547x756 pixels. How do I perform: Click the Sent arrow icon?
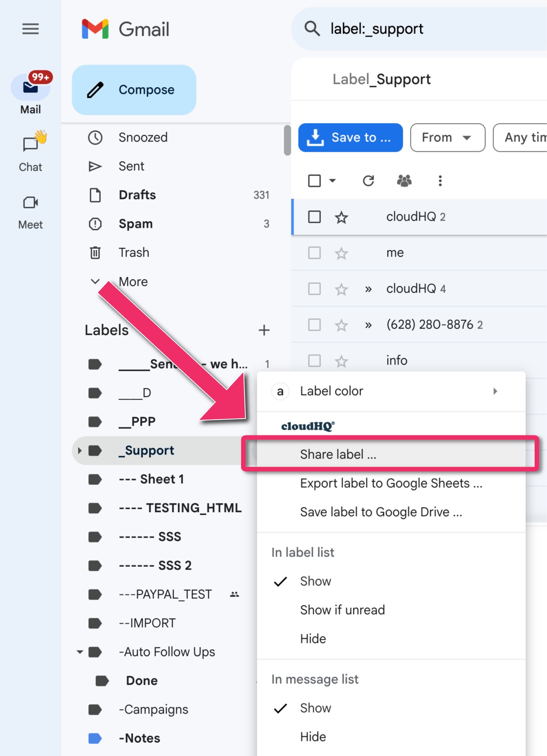[95, 166]
